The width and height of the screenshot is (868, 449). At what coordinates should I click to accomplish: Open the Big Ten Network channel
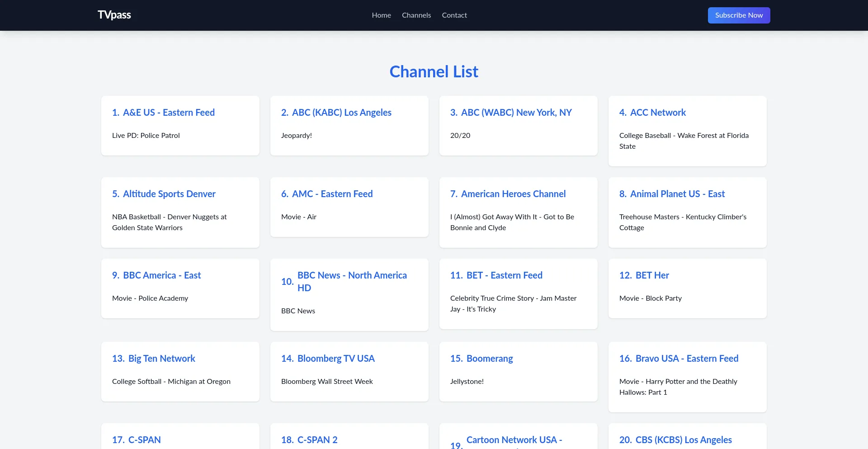coord(161,359)
